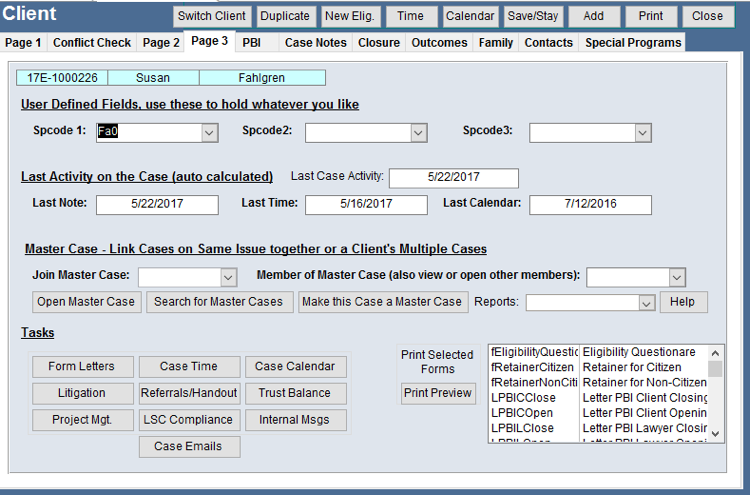Open the Reports dropdown

(646, 302)
